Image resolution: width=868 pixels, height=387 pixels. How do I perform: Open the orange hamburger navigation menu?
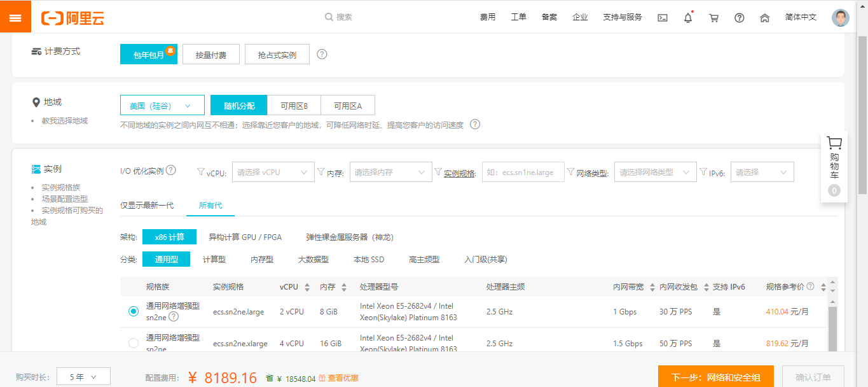pyautogui.click(x=15, y=17)
